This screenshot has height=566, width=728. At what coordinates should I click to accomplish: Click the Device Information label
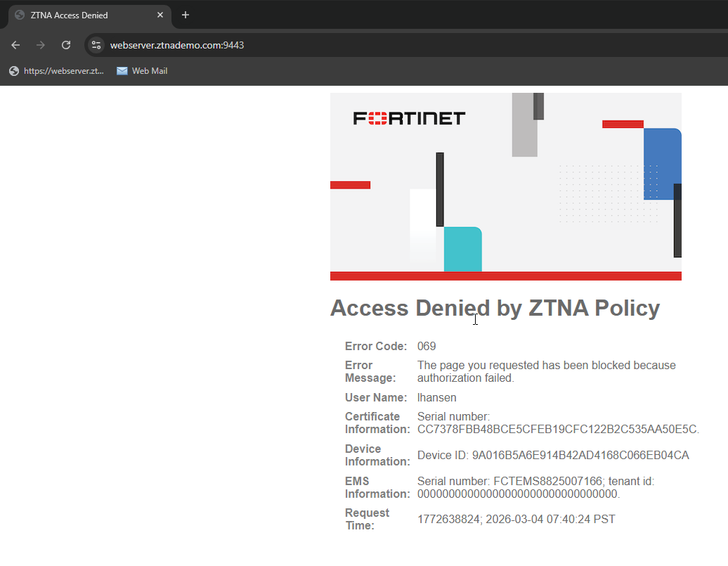point(377,455)
